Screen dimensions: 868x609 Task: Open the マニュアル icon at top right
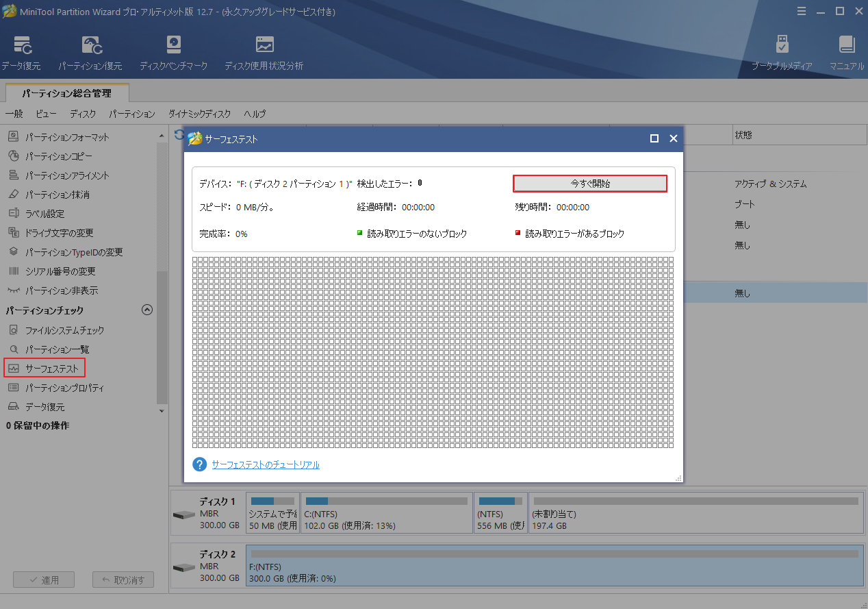click(x=846, y=51)
